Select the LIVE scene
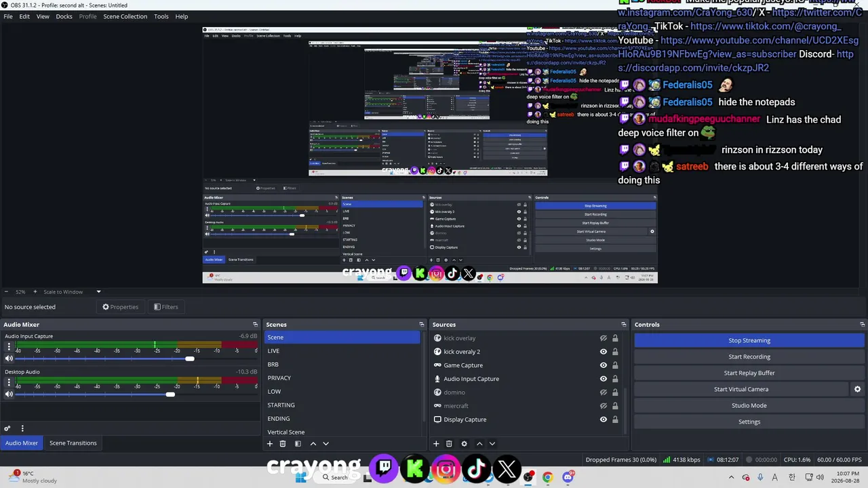 [x=342, y=351]
